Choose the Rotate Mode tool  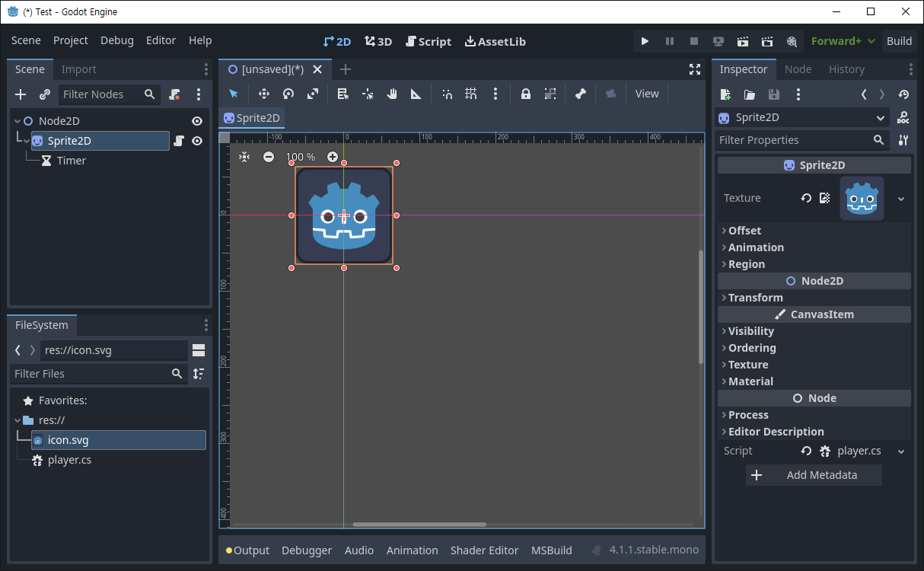coord(288,94)
